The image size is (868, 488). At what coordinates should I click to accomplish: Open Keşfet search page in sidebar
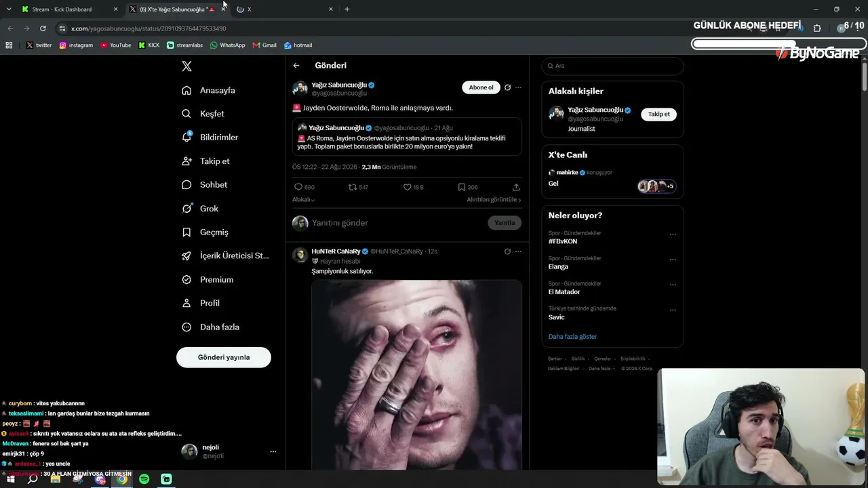[203, 114]
